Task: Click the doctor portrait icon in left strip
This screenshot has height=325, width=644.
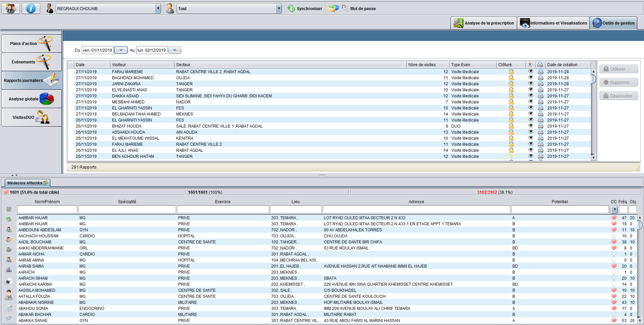Action: click(x=9, y=294)
